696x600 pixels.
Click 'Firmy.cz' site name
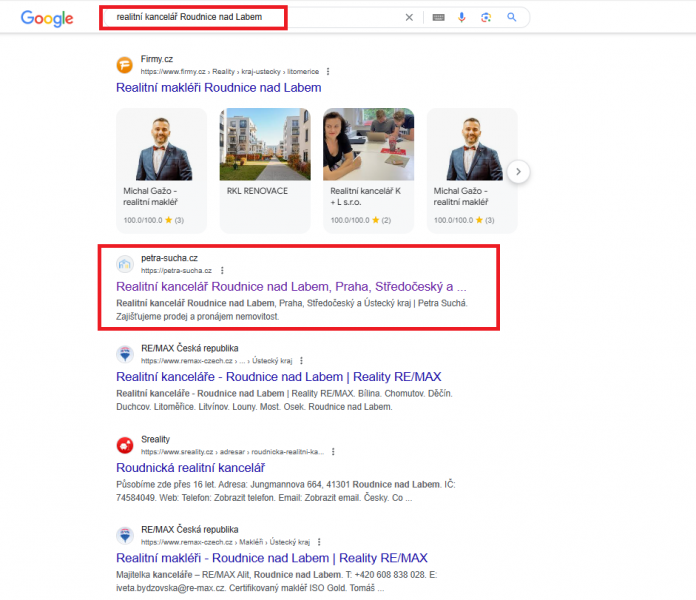[x=157, y=59]
